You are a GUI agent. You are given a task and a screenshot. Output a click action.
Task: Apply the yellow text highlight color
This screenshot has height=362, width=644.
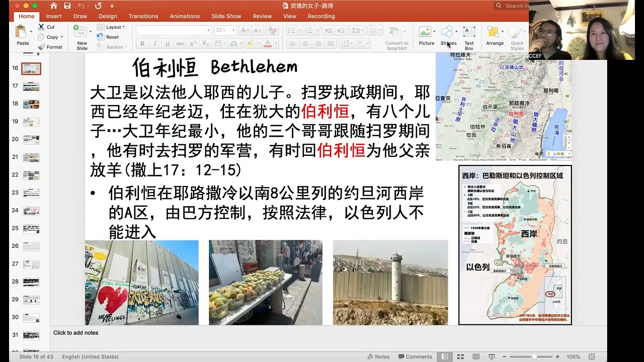pos(250,44)
